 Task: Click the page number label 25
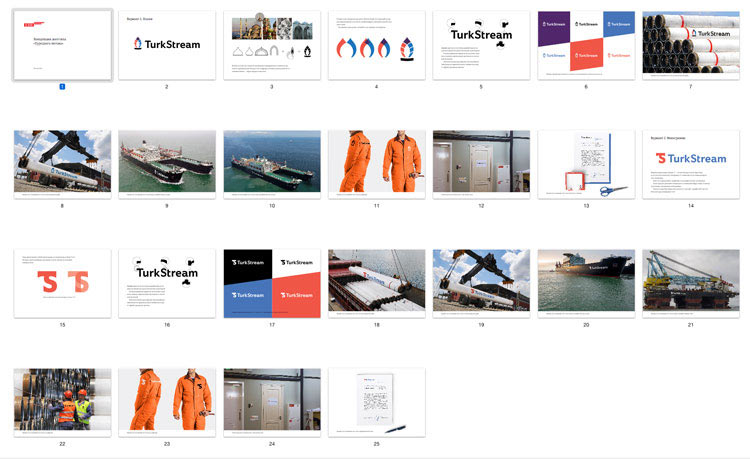376,444
